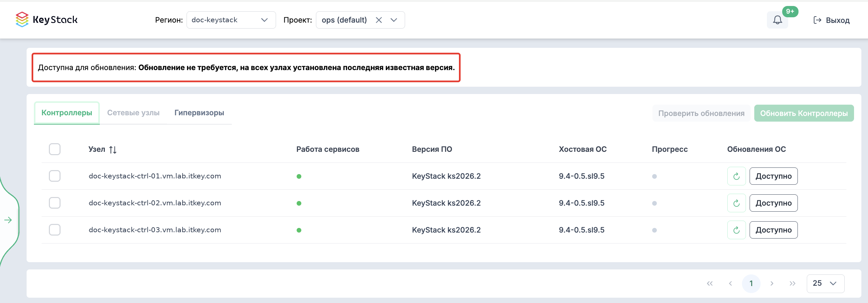Click the Хостовая ОС column header

point(582,149)
